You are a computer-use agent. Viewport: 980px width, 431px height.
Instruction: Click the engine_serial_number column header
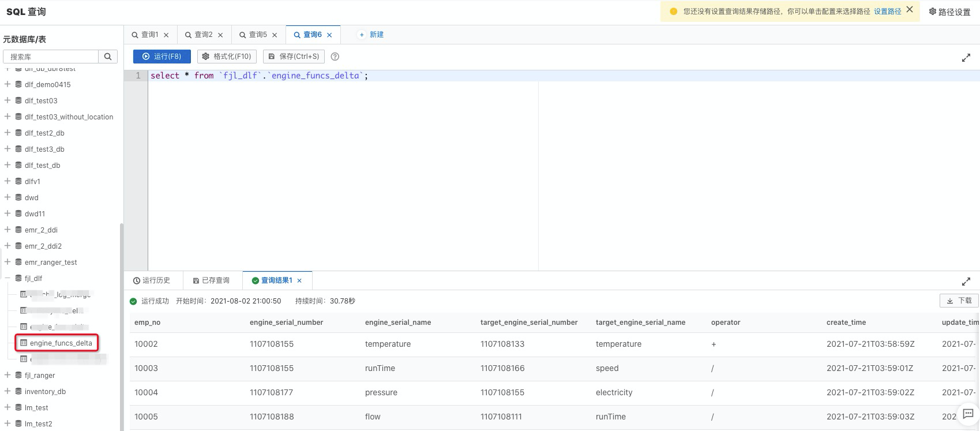point(286,323)
